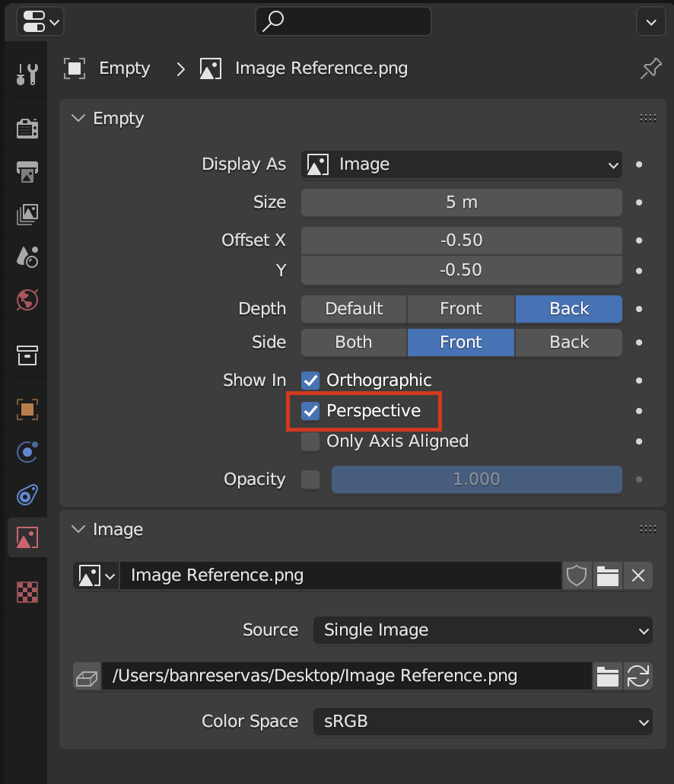Disable Show In Orthographic checkbox
Viewport: 674px width, 784px height.
tap(310, 381)
